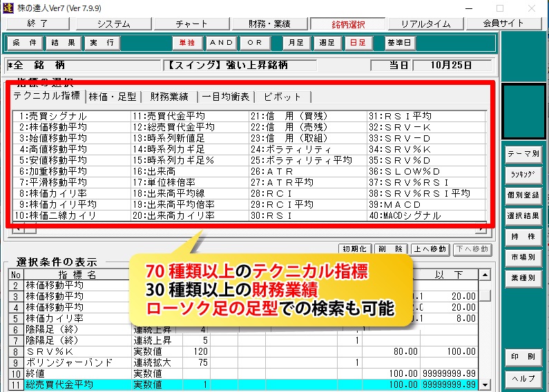Select the 単独 search mode
Image resolution: width=549 pixels, height=392 pixels.
(x=186, y=43)
